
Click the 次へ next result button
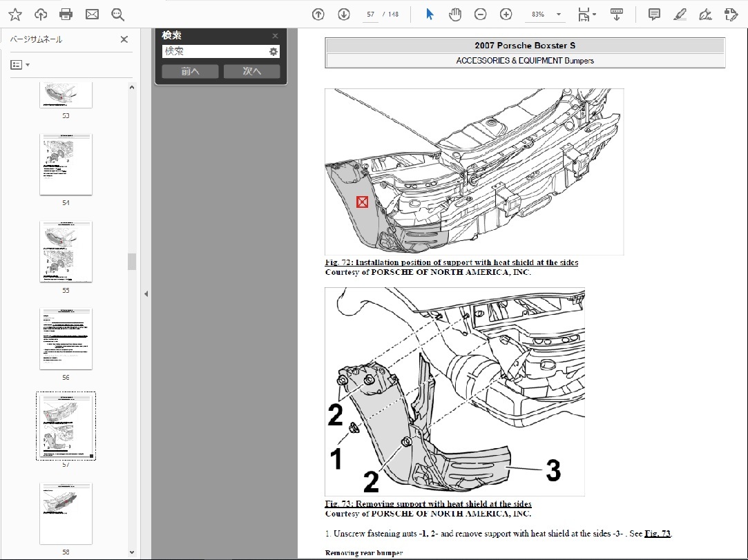(x=252, y=71)
